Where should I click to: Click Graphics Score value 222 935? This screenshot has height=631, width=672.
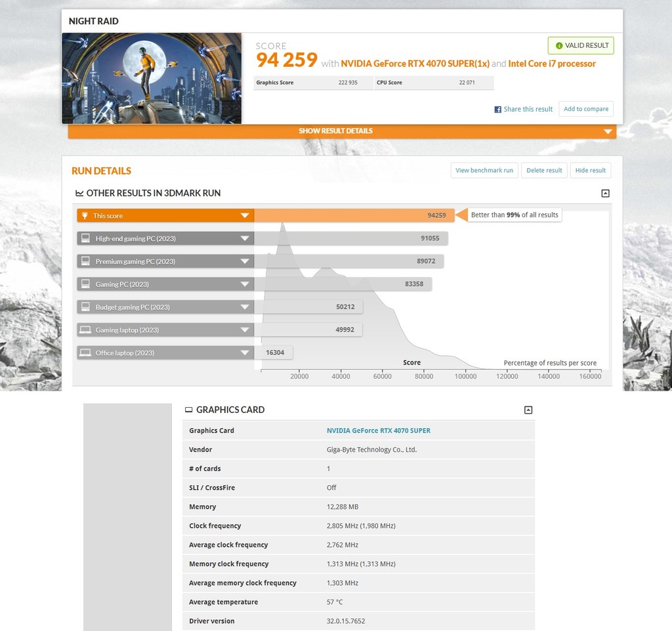click(348, 83)
